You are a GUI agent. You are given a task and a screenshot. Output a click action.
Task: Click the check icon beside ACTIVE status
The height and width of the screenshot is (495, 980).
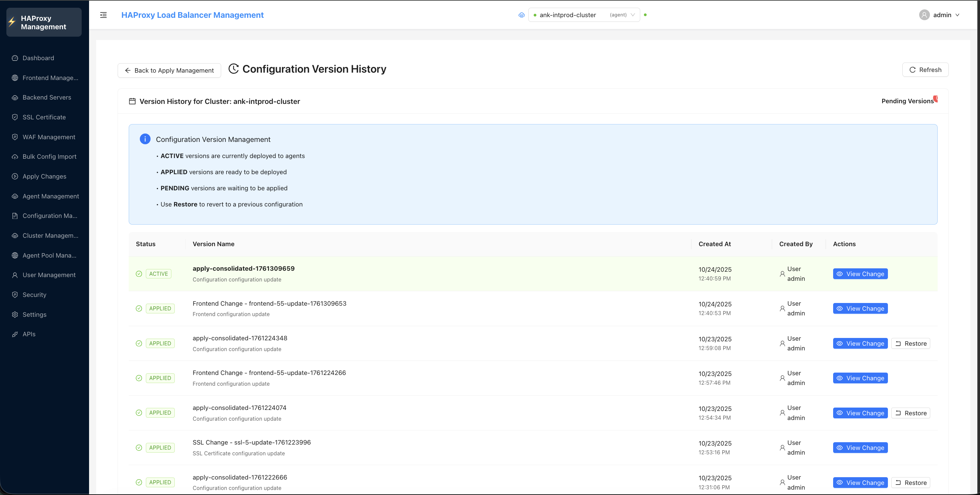tap(139, 274)
